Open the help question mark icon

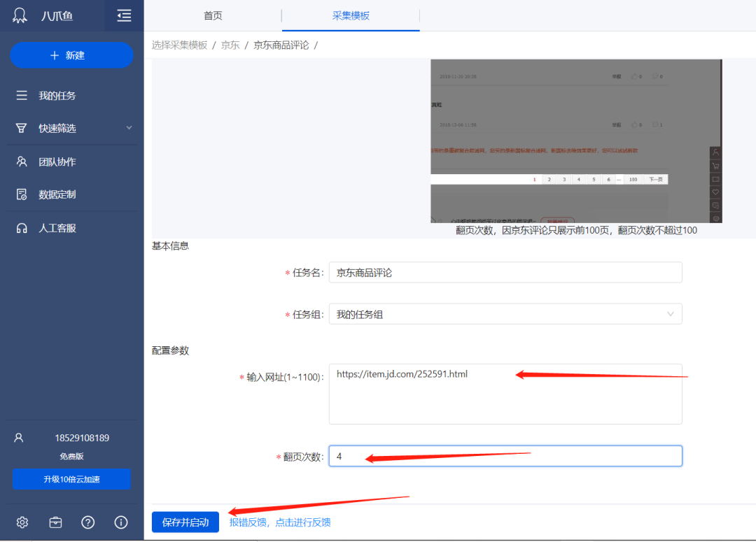pos(87,522)
